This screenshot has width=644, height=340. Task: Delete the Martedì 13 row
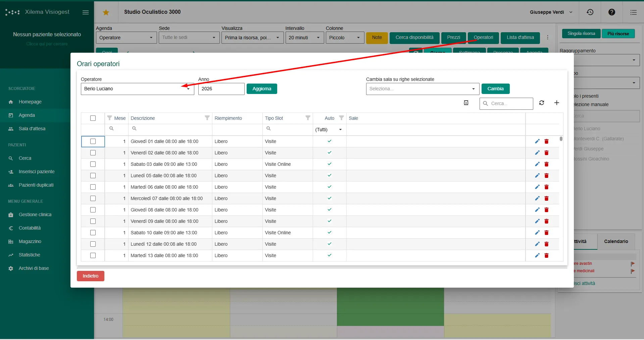tap(546, 255)
